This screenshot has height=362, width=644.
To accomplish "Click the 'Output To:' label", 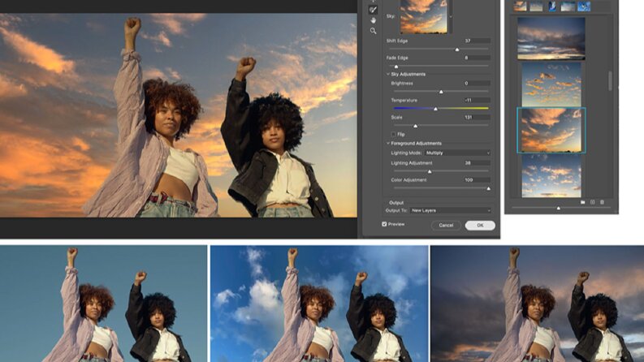I will click(x=396, y=210).
